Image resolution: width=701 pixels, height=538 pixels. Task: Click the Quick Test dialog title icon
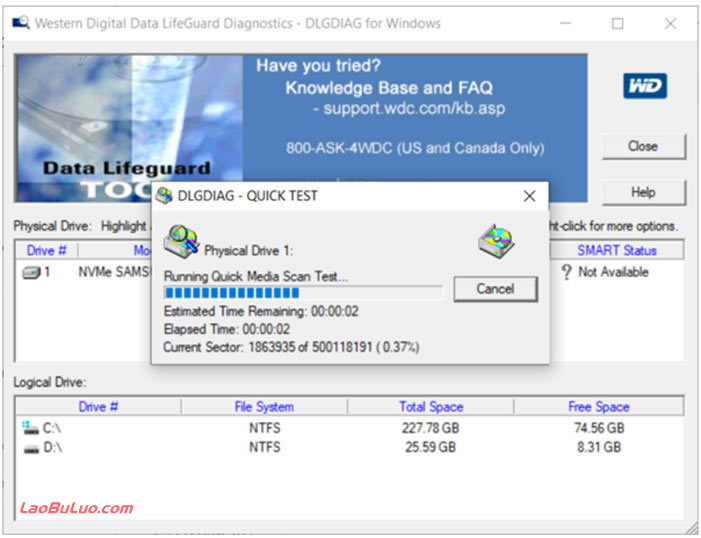(x=164, y=196)
